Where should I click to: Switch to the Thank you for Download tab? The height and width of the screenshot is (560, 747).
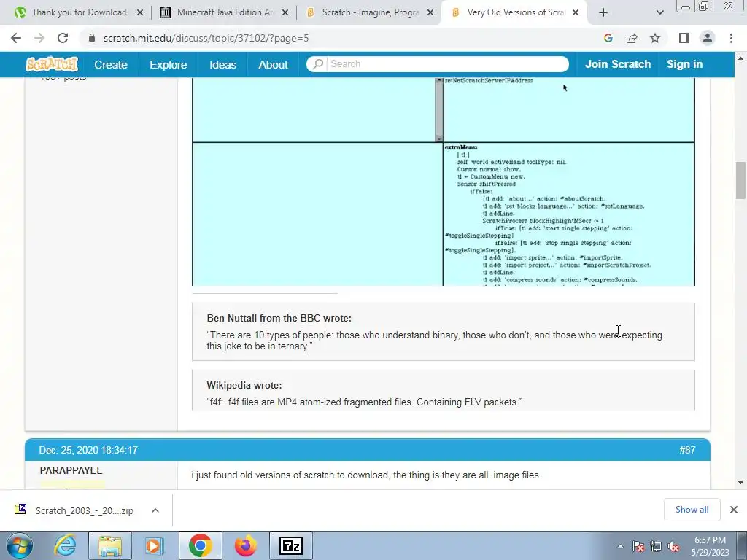pos(79,12)
